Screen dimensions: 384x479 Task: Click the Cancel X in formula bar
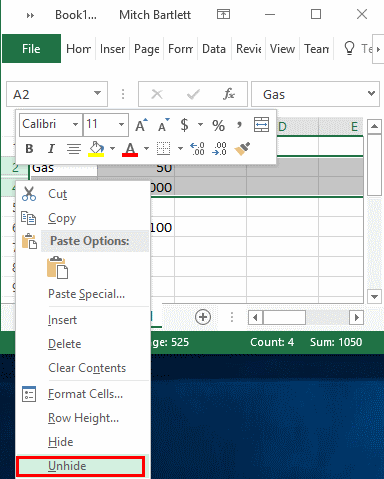pos(157,94)
